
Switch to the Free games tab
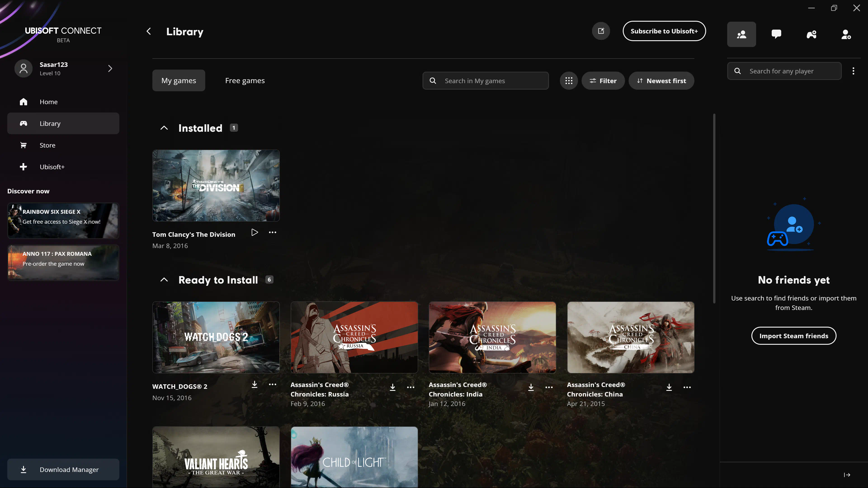245,80
